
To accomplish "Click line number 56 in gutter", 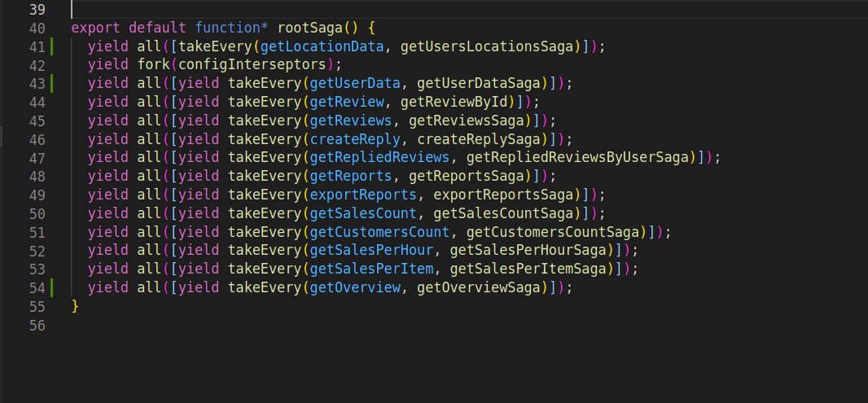I will coord(37,325).
